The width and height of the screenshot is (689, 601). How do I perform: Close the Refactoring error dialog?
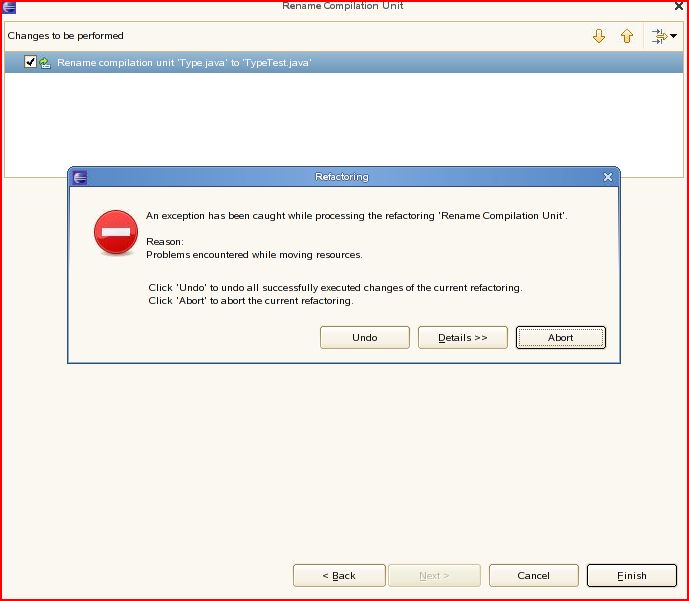point(608,177)
